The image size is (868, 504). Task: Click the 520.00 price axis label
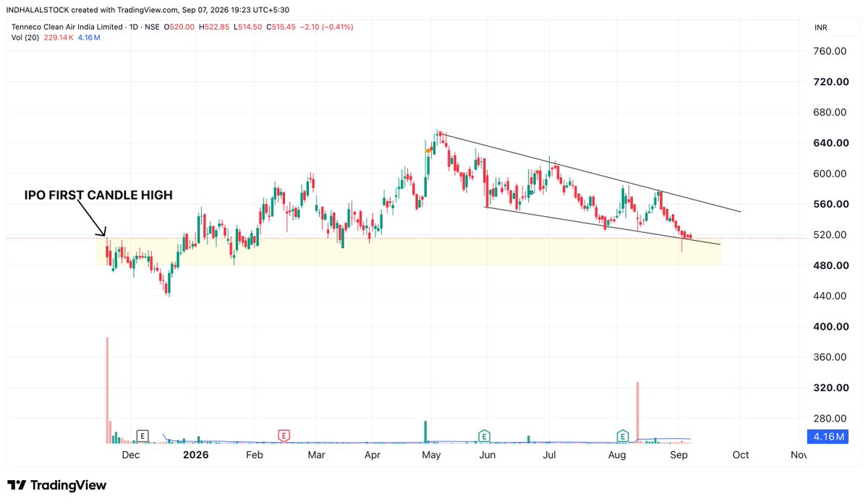click(830, 235)
